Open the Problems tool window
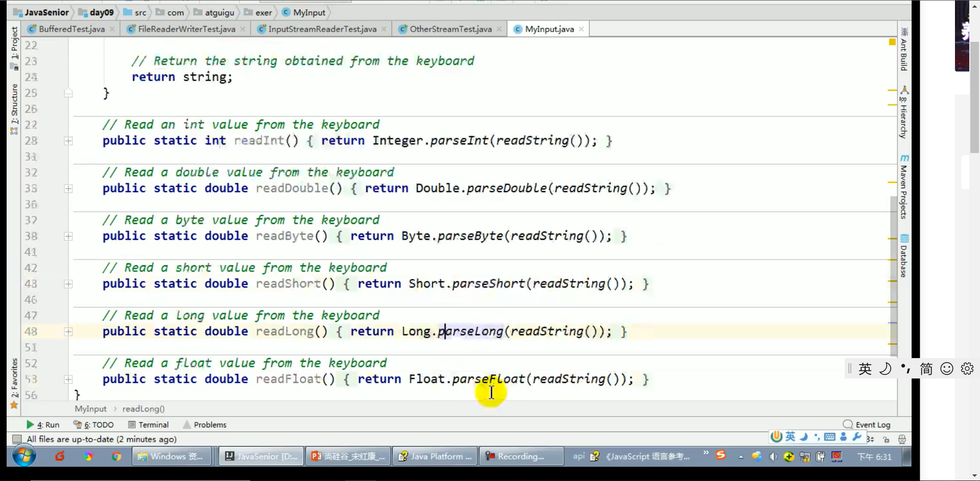The height and width of the screenshot is (481, 980). pos(205,424)
